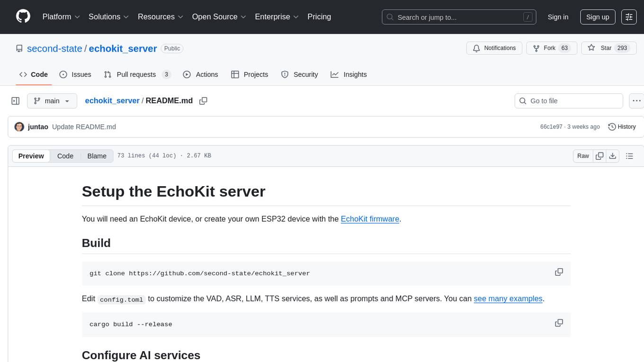Click the Sign up button
Image resolution: width=644 pixels, height=362 pixels.
pyautogui.click(x=598, y=17)
